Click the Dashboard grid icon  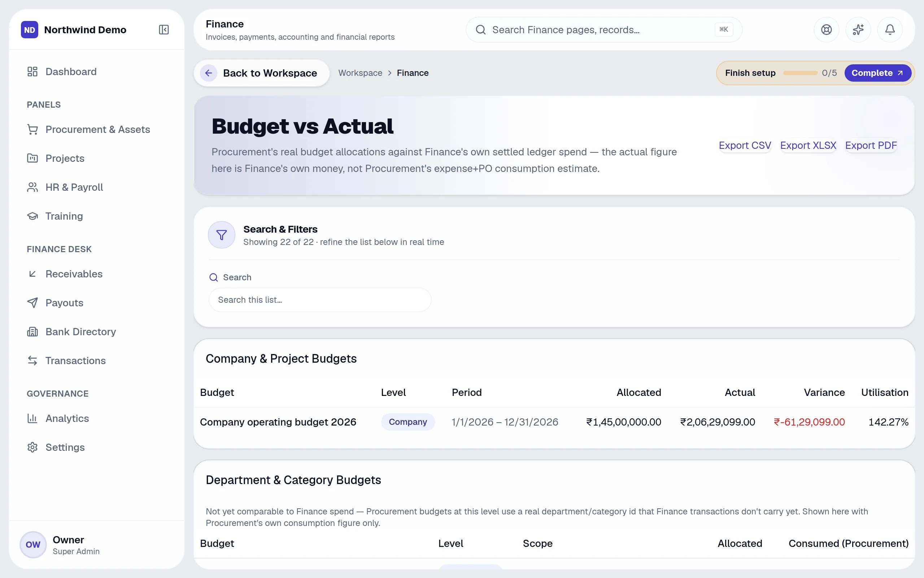pos(32,72)
